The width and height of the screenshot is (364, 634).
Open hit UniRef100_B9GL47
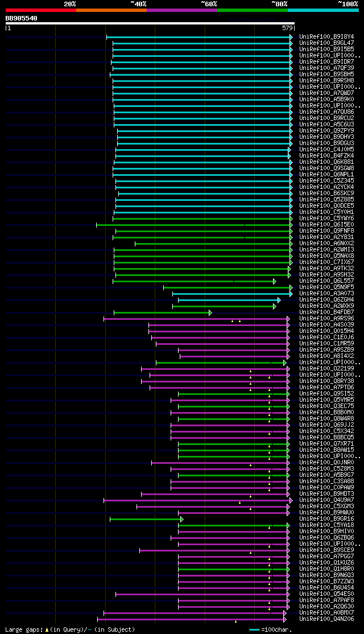pos(326,43)
